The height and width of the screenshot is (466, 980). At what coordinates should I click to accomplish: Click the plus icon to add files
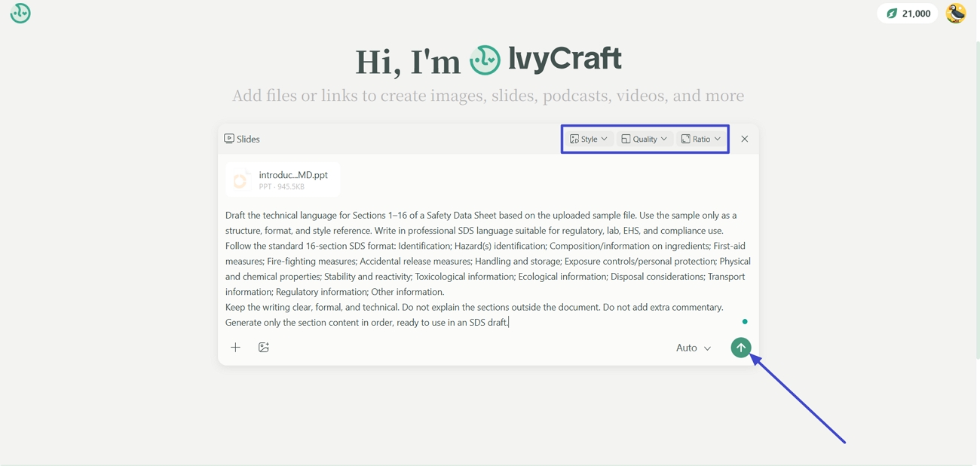236,348
